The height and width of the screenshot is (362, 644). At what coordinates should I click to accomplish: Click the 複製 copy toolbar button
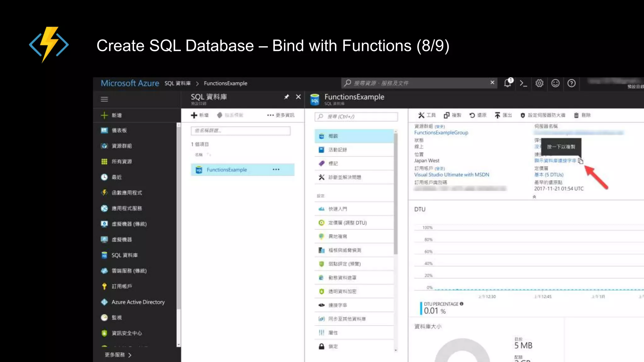coord(452,115)
